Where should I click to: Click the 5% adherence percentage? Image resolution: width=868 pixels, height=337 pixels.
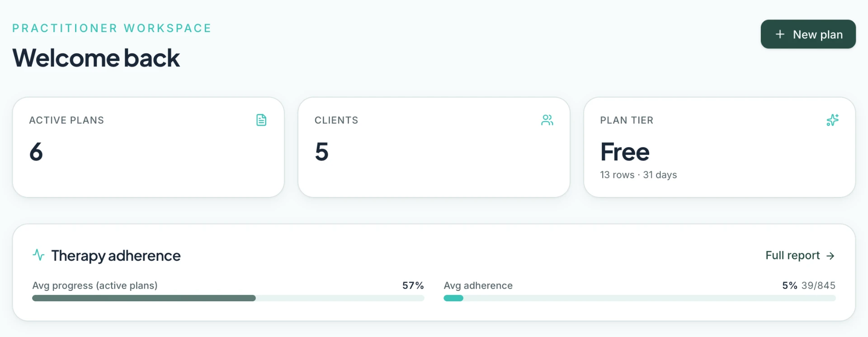pyautogui.click(x=790, y=286)
